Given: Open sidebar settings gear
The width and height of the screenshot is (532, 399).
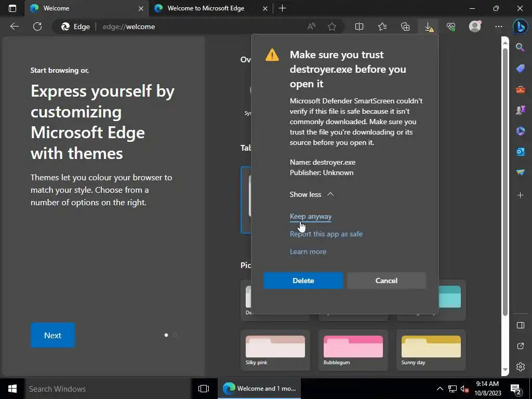Looking at the screenshot, I should [520, 367].
